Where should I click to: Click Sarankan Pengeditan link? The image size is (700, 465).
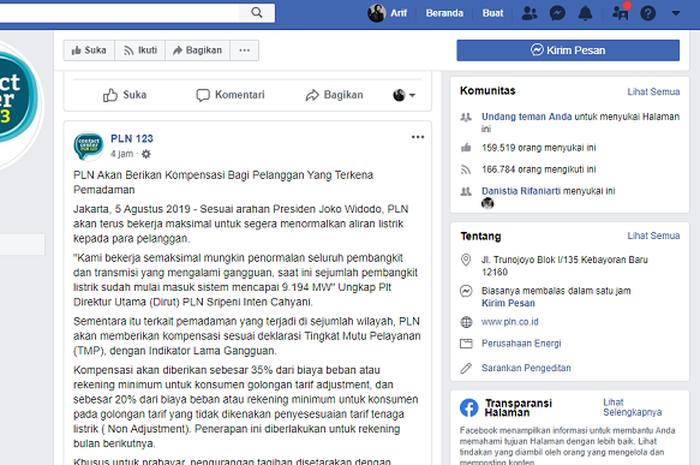coord(526,368)
